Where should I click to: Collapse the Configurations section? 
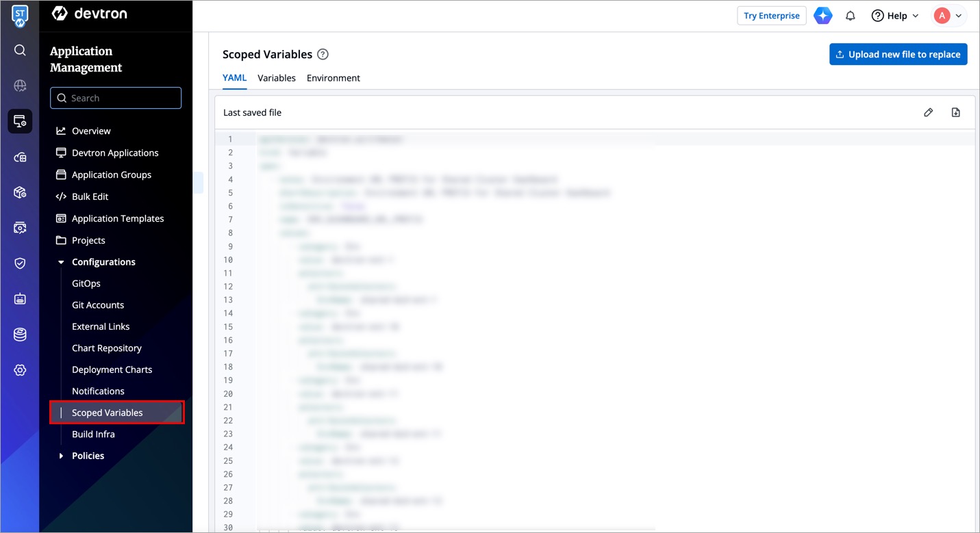(61, 262)
